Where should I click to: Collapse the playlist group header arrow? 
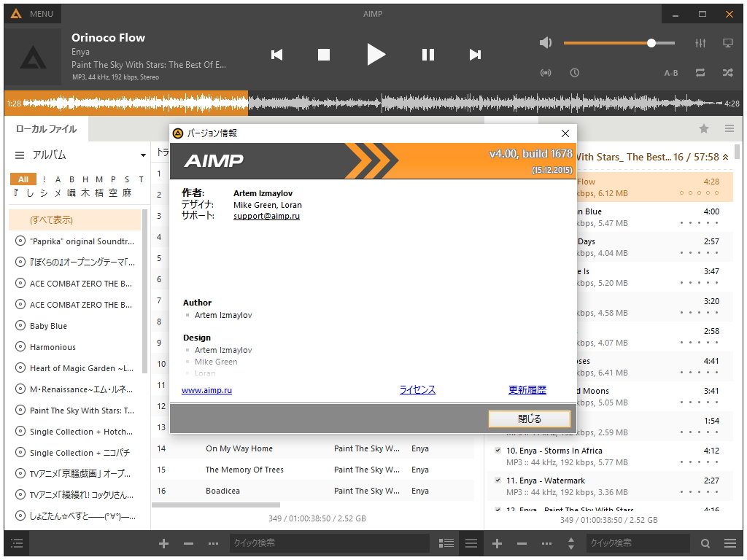[x=726, y=157]
